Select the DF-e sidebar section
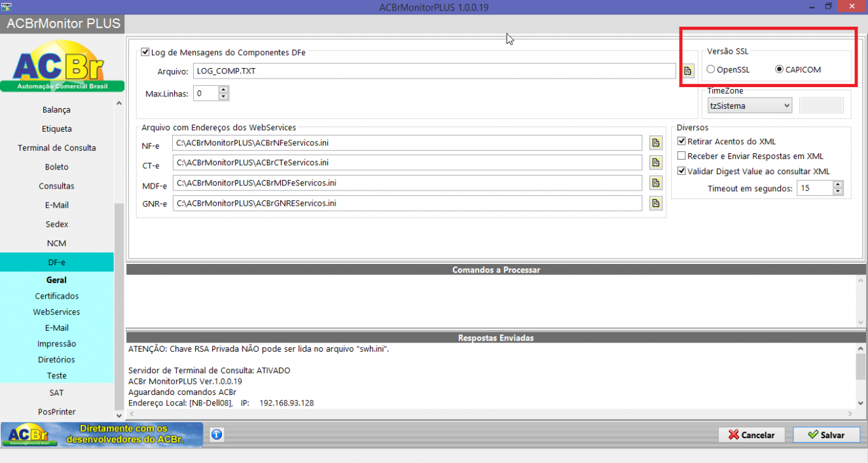This screenshot has height=463, width=868. point(56,262)
